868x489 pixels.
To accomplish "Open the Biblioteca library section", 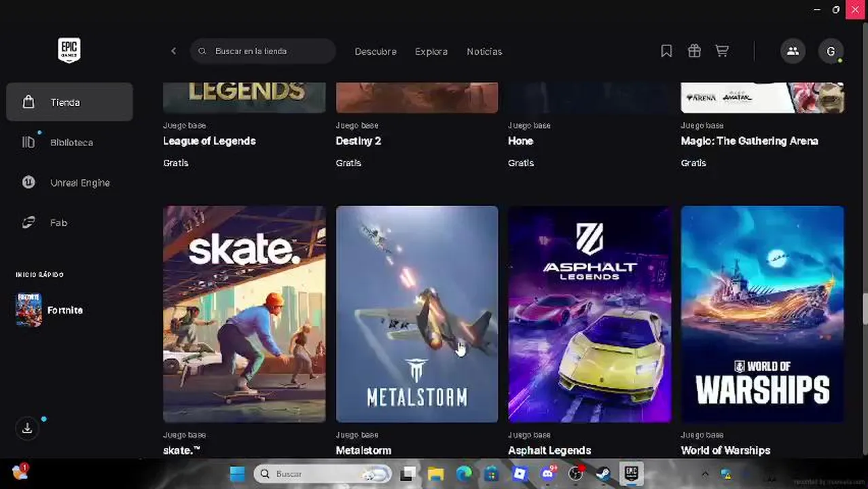I will click(x=69, y=142).
